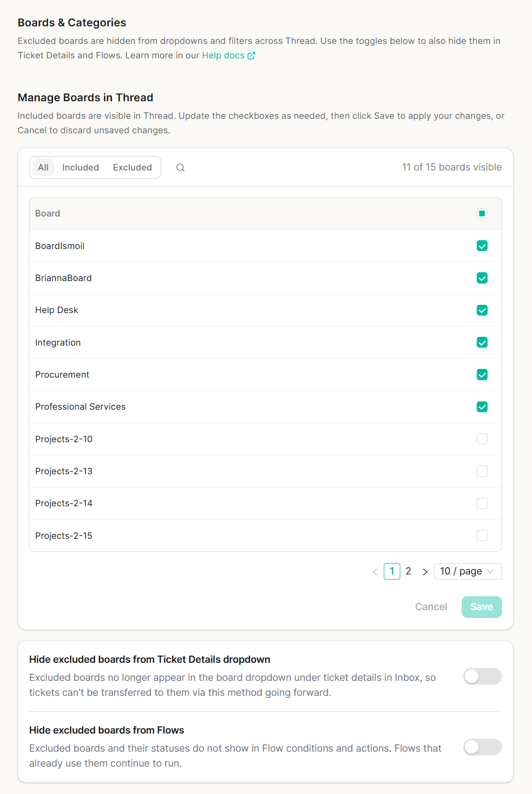The width and height of the screenshot is (532, 794).
Task: Open the 10 / page size dropdown
Action: click(x=468, y=571)
